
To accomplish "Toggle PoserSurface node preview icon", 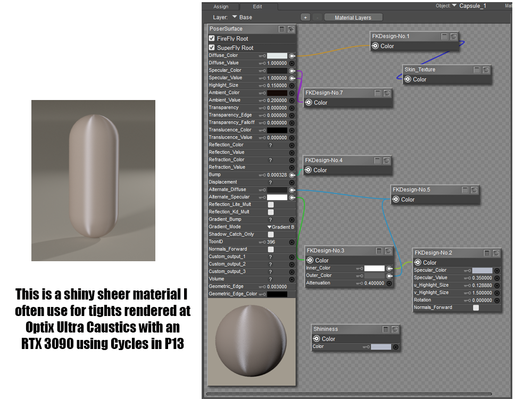I will click(x=291, y=29).
